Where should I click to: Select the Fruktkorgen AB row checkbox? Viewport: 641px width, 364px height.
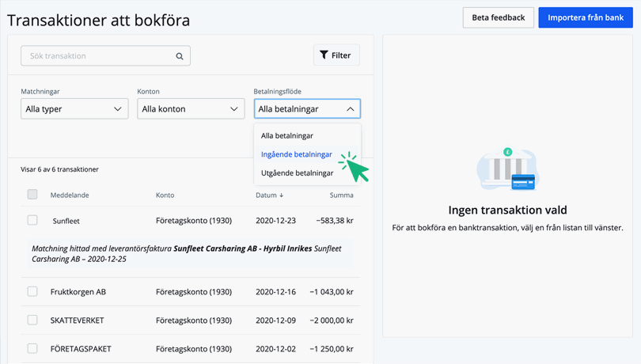(x=32, y=291)
